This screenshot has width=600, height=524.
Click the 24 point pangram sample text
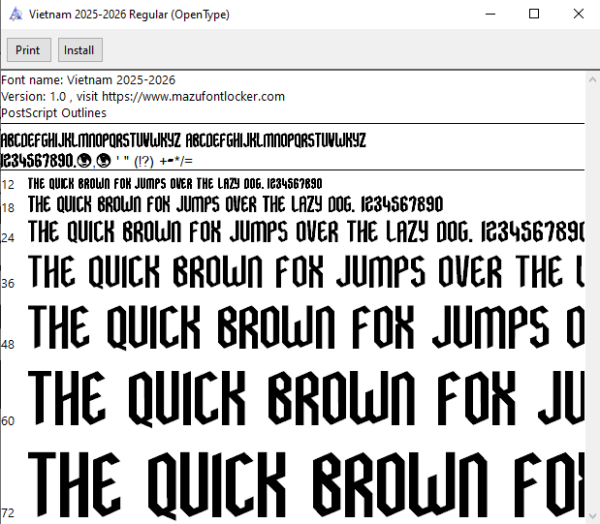(x=306, y=232)
